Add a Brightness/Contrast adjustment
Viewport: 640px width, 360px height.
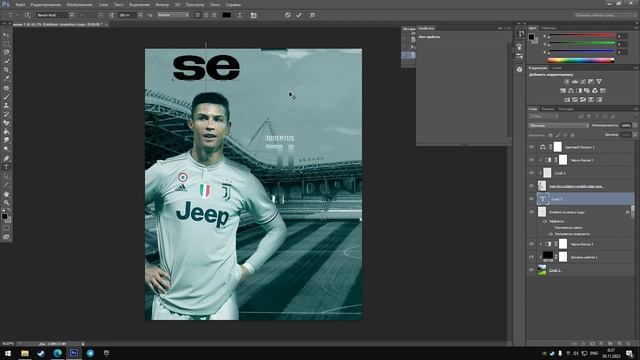click(567, 82)
